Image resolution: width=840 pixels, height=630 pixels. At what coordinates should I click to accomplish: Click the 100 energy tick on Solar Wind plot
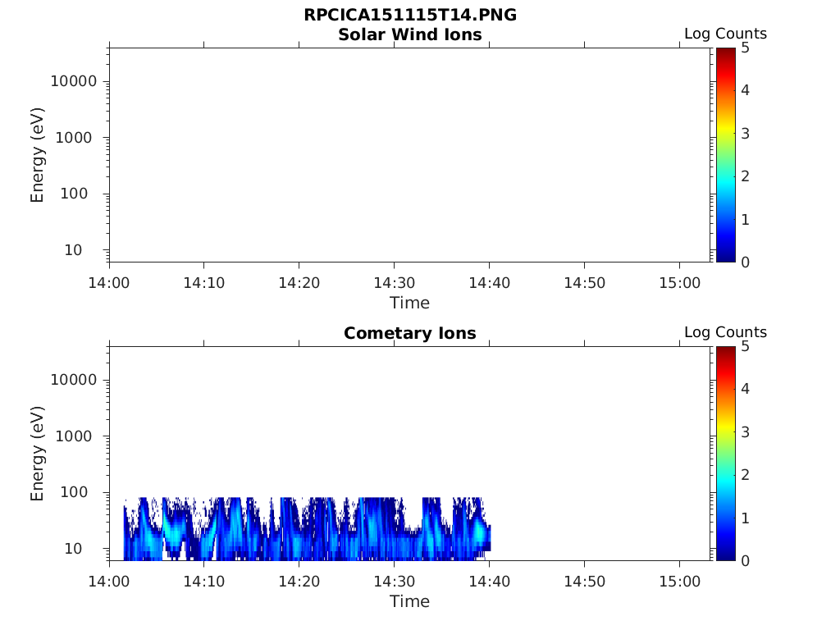pos(74,194)
